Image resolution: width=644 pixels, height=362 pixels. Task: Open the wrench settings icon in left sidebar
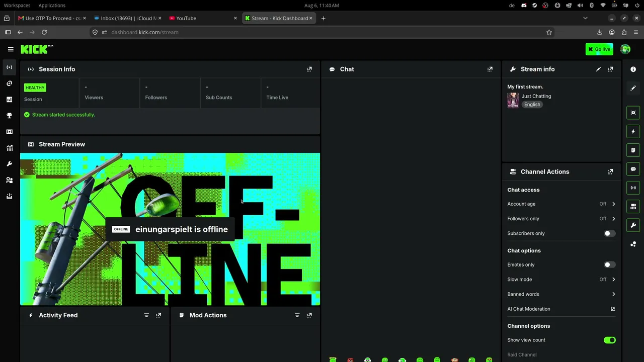click(x=9, y=164)
